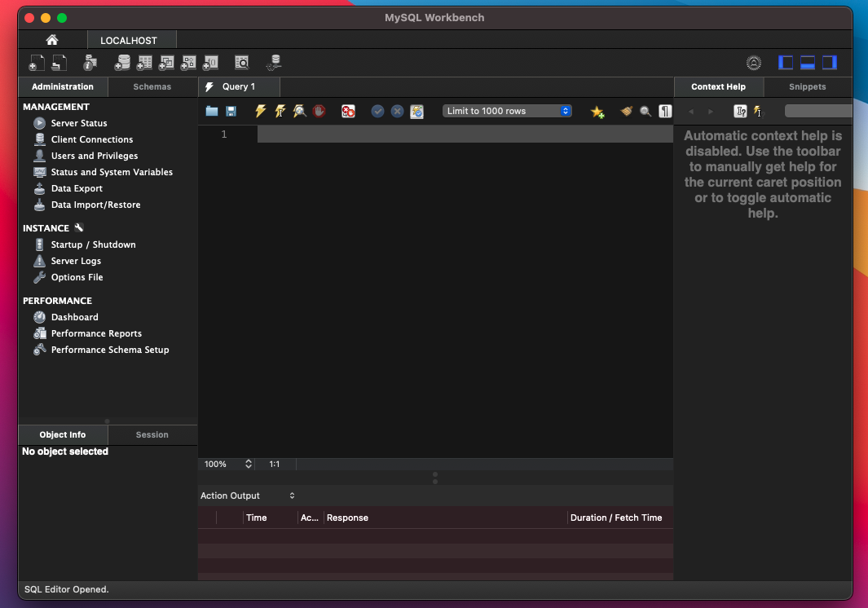Save current statement as snippet star

coord(597,112)
